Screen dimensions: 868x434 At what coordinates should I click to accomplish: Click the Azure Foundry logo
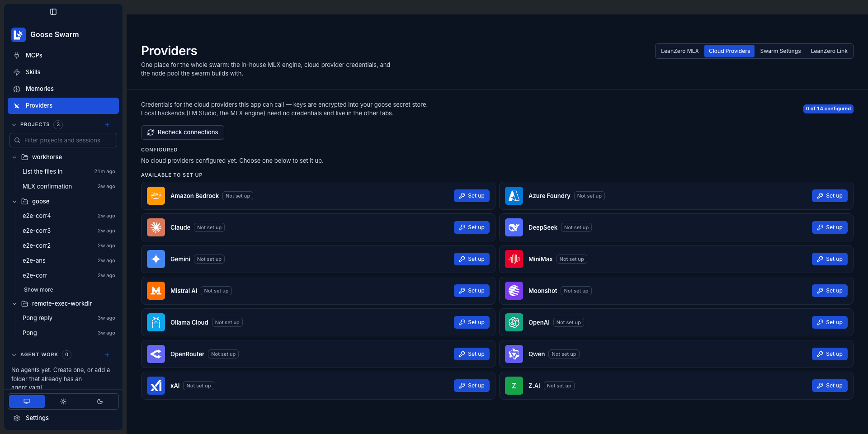click(x=514, y=196)
